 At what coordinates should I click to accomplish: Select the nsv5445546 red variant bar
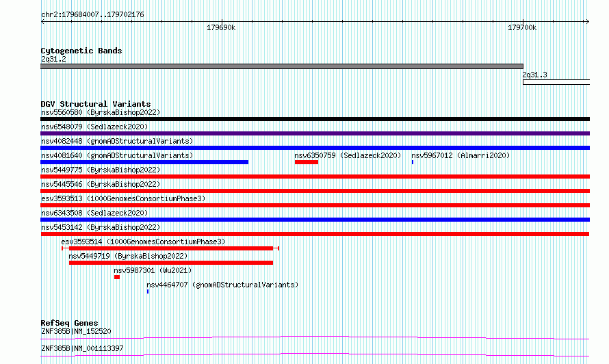tap(315, 191)
